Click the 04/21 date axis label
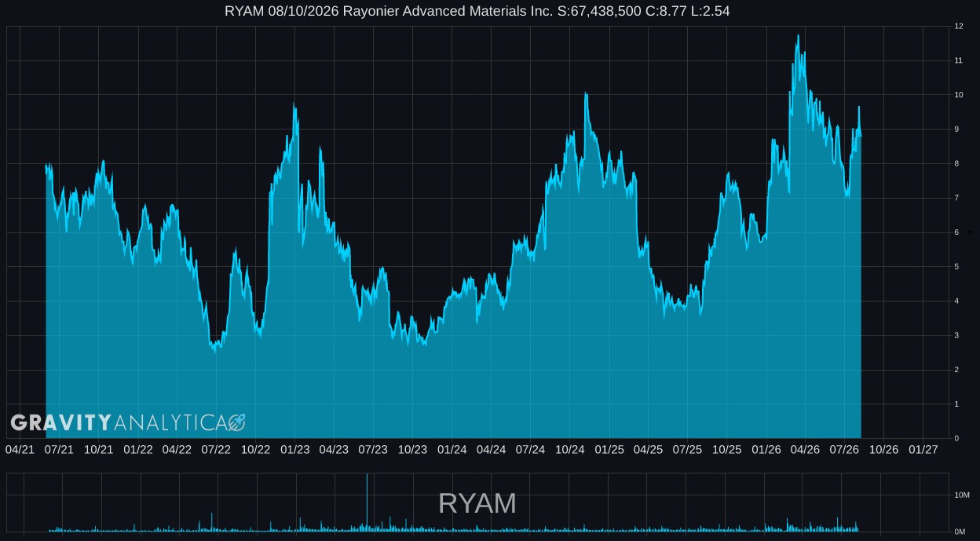The height and width of the screenshot is (541, 980). coord(20,450)
